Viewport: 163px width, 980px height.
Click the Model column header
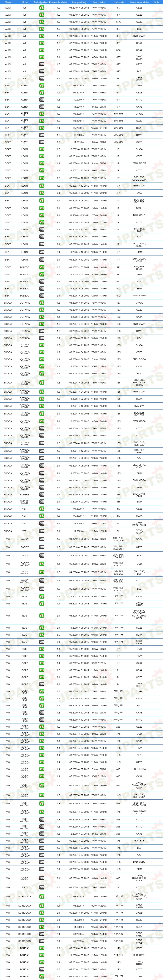point(25,2)
